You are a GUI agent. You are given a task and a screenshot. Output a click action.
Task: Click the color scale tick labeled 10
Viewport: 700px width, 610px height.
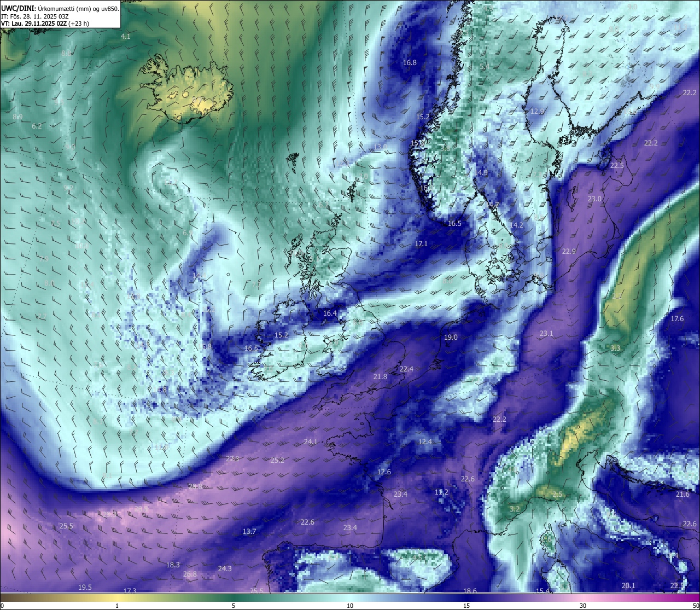pyautogui.click(x=350, y=606)
